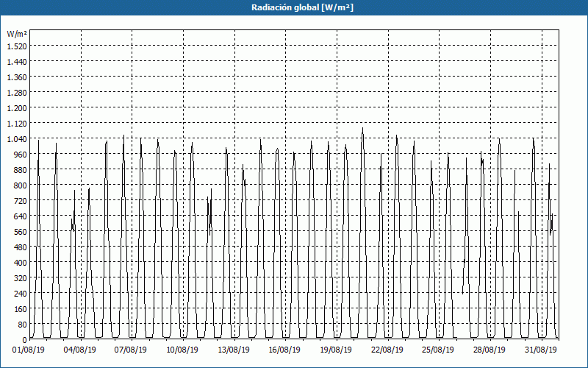Click the 560 y-axis value
The width and height of the screenshot is (588, 368).
(21, 232)
